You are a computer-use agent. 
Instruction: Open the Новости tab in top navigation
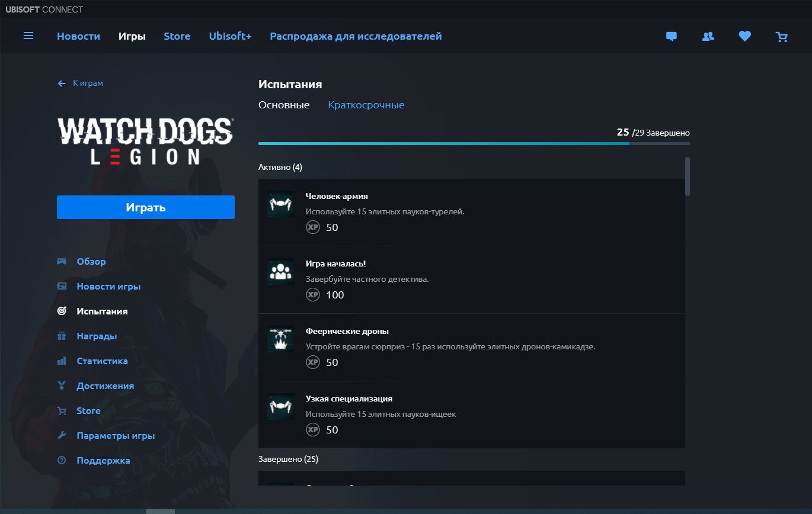point(78,37)
